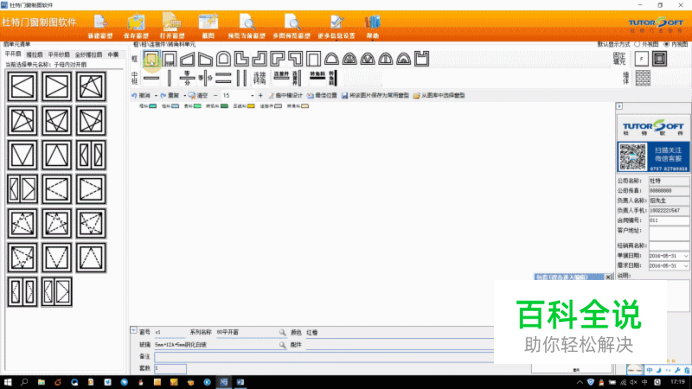Click the dark green legend color swatch
This screenshot has width=692, height=389.
point(224,106)
